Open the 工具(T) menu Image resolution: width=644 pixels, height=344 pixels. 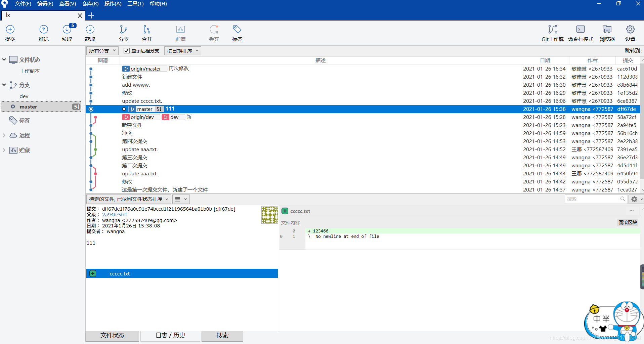pyautogui.click(x=135, y=4)
